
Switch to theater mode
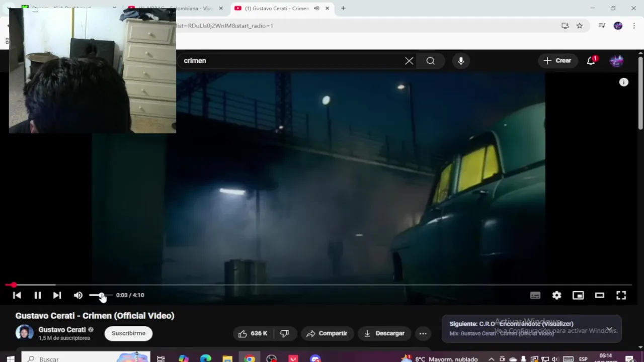pyautogui.click(x=599, y=296)
